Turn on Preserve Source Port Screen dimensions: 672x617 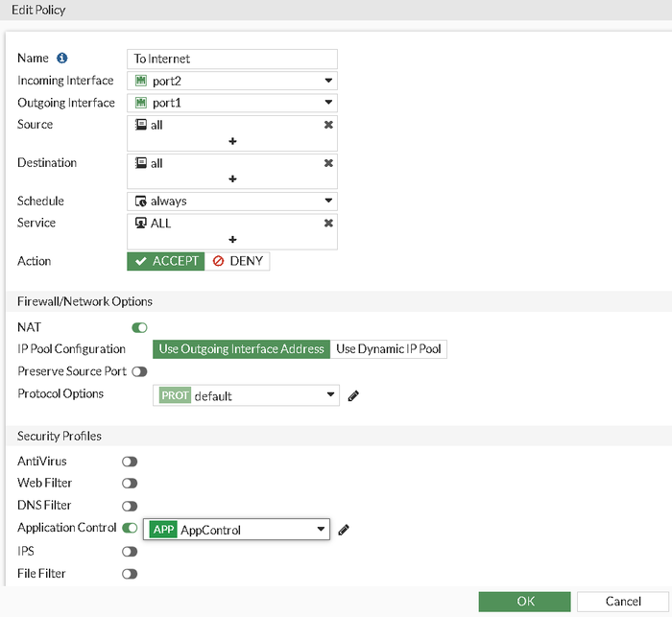(140, 371)
